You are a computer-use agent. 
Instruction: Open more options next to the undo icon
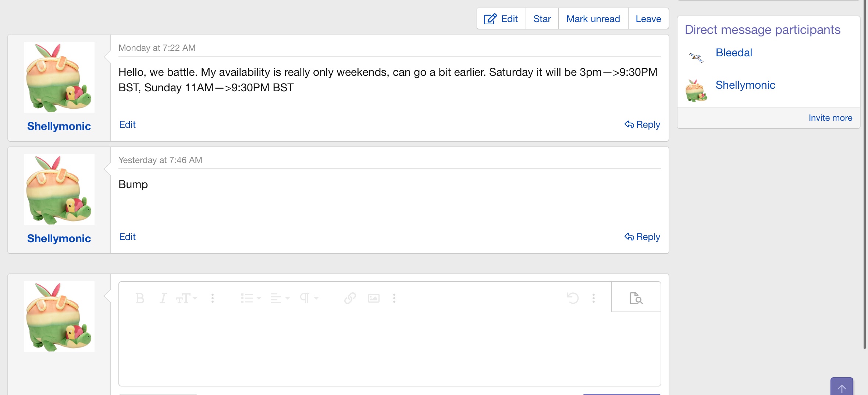[x=594, y=298]
